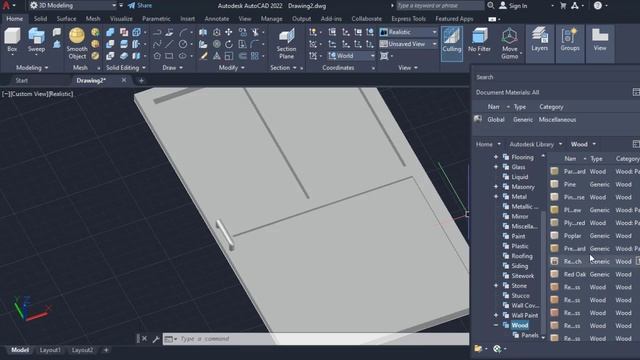Open the Realistic visual style dropdown
The image size is (640, 360).
(408, 32)
